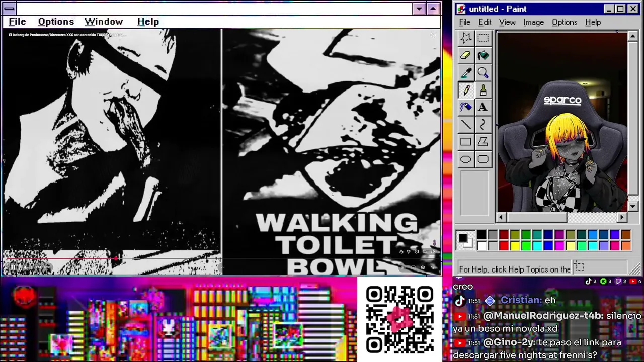Open Paint's Edit menu
The height and width of the screenshot is (362, 644).
pyautogui.click(x=485, y=22)
